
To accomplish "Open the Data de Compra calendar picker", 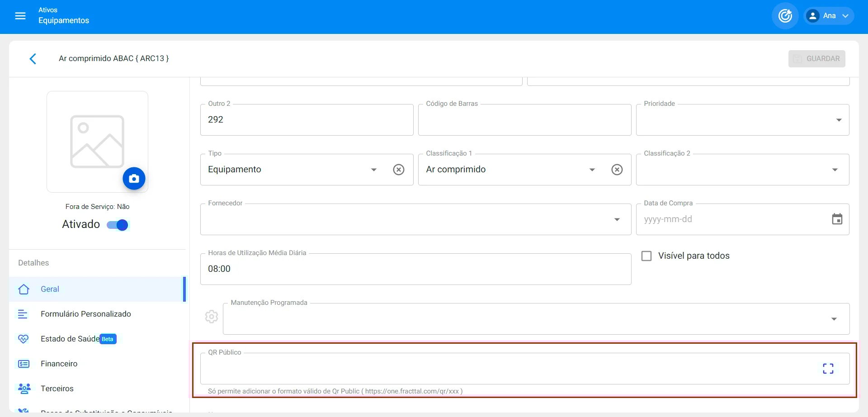I will [837, 219].
